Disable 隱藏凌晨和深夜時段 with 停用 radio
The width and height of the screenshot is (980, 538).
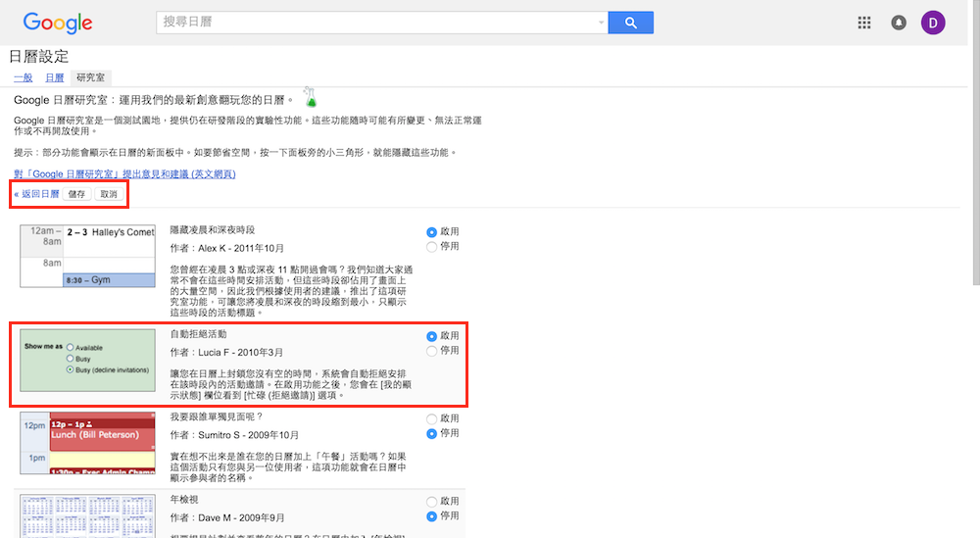[x=431, y=247]
